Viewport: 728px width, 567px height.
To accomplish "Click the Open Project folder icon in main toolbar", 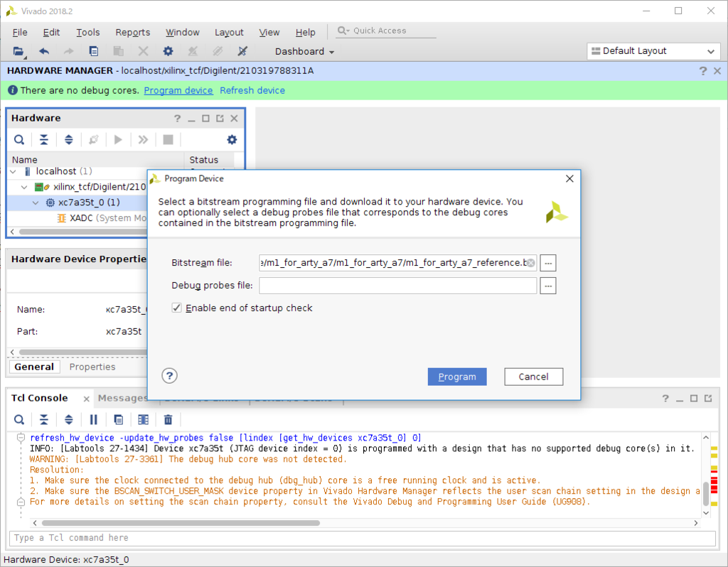I will [18, 51].
